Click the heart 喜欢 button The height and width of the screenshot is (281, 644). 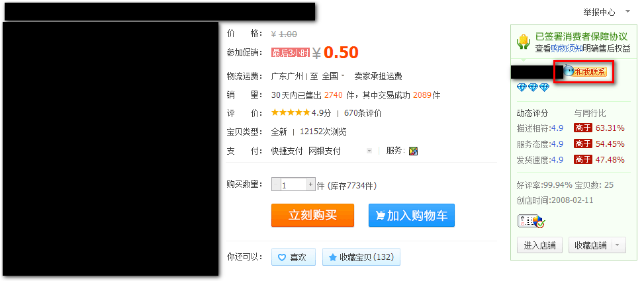(293, 257)
